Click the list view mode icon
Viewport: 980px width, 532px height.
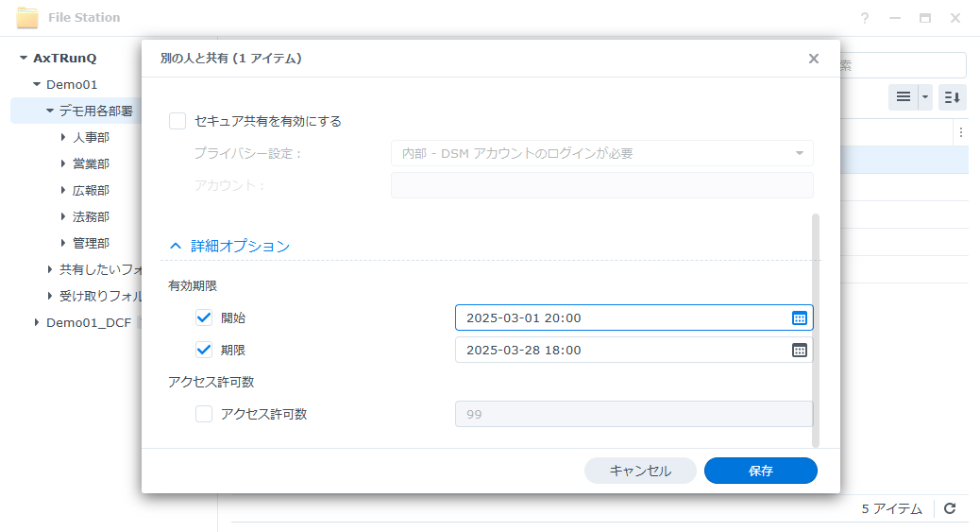pyautogui.click(x=904, y=97)
